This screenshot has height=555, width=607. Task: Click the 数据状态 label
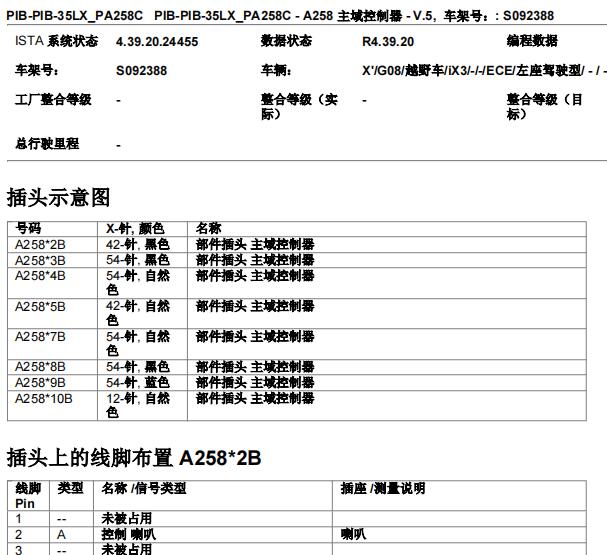286,41
